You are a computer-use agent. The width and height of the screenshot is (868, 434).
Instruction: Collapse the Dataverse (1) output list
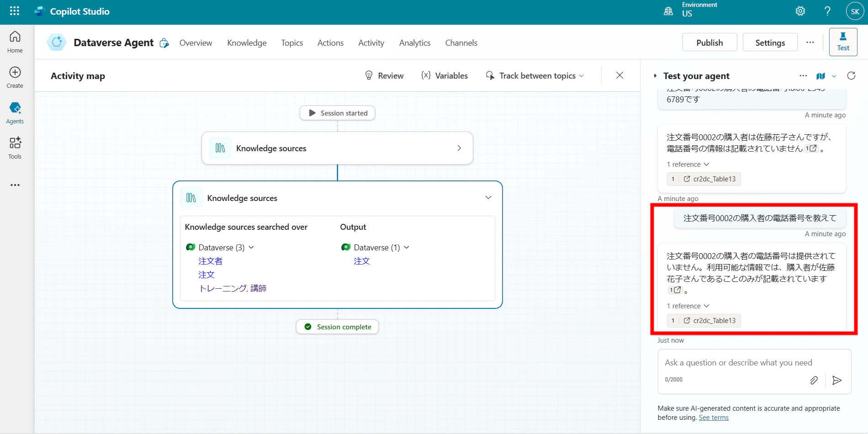(x=407, y=248)
